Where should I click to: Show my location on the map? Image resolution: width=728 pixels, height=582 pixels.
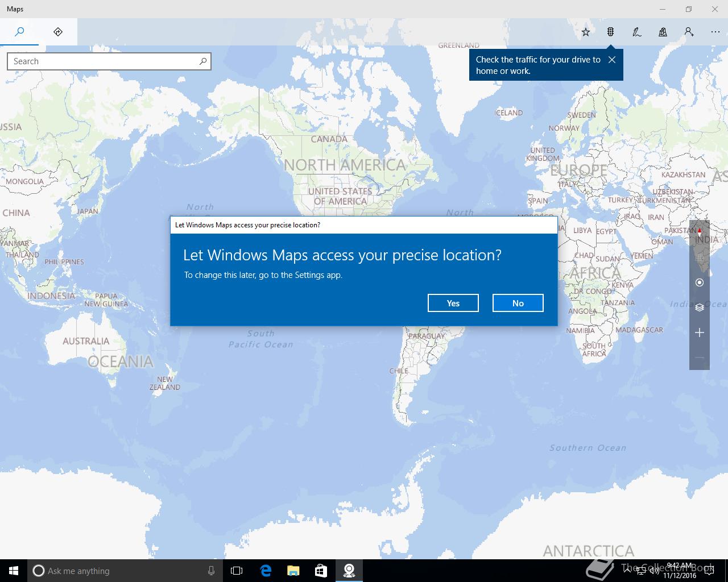tap(700, 282)
